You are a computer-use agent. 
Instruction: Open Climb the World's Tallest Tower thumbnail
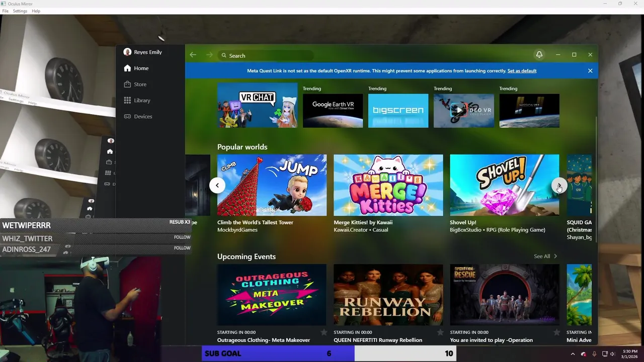point(272,185)
